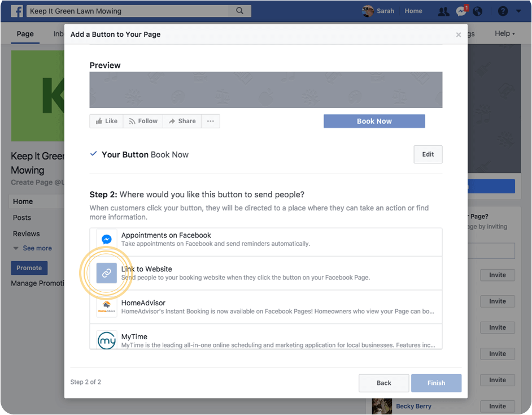This screenshot has height=415, width=532.
Task: Click the Follow button in preview
Action: tap(143, 121)
